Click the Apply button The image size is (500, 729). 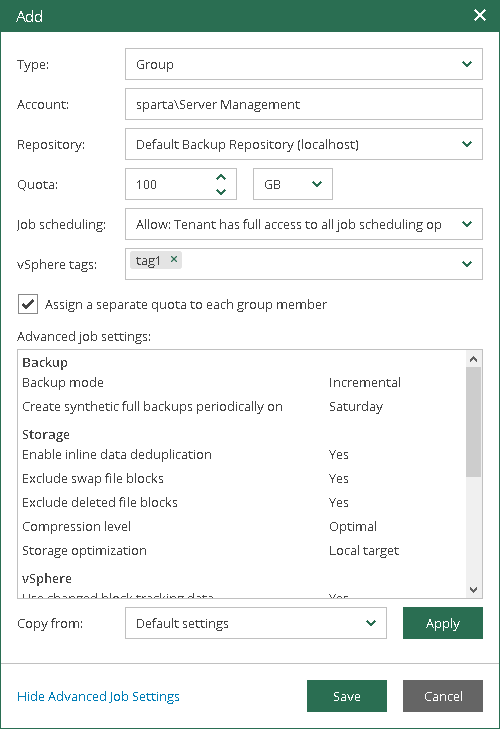(443, 623)
